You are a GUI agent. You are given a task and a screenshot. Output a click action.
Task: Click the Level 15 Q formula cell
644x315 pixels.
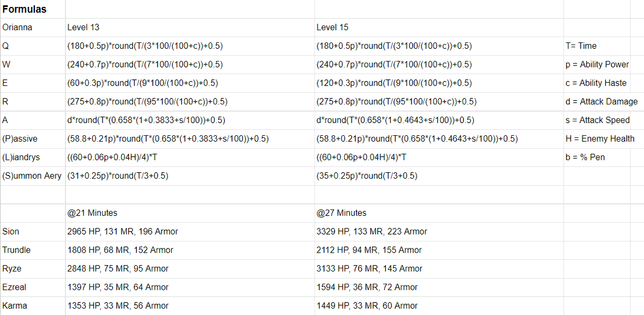pos(438,46)
